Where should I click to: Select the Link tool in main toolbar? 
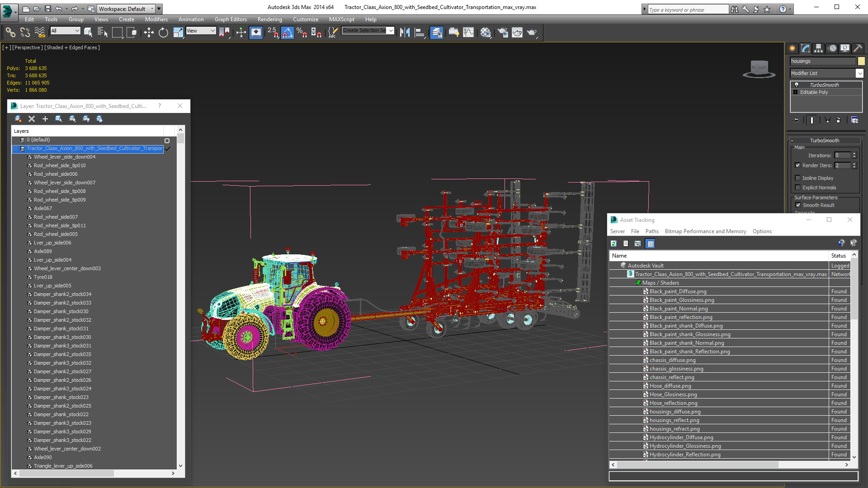[10, 32]
